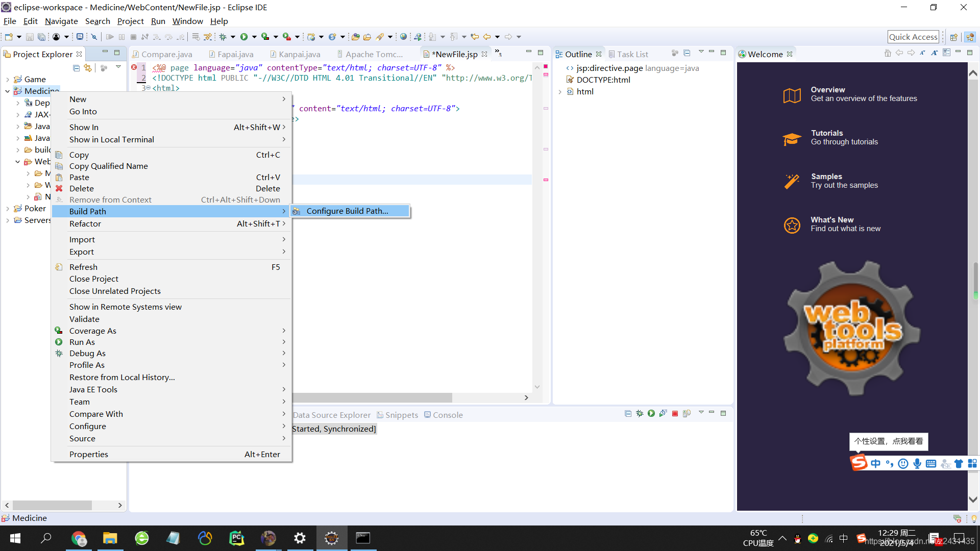This screenshot has height=551, width=980.
Task: Start server in profile mode icon
Action: pyautogui.click(x=663, y=414)
